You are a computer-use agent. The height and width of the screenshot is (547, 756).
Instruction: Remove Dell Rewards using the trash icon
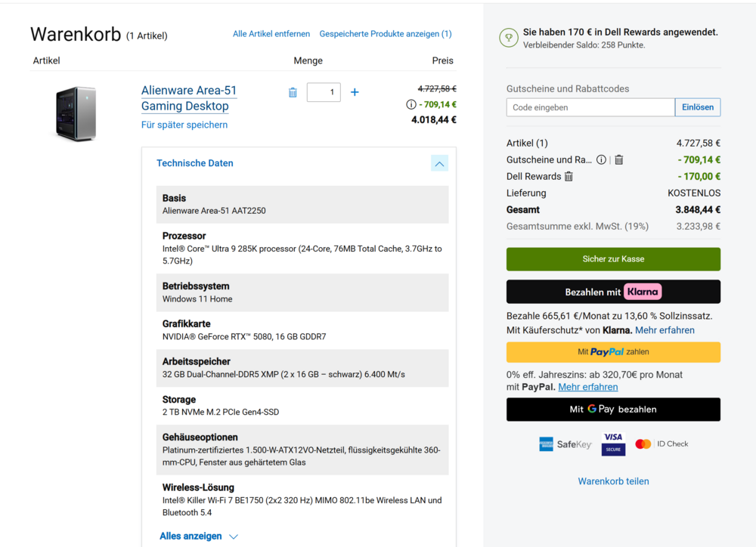tap(569, 177)
